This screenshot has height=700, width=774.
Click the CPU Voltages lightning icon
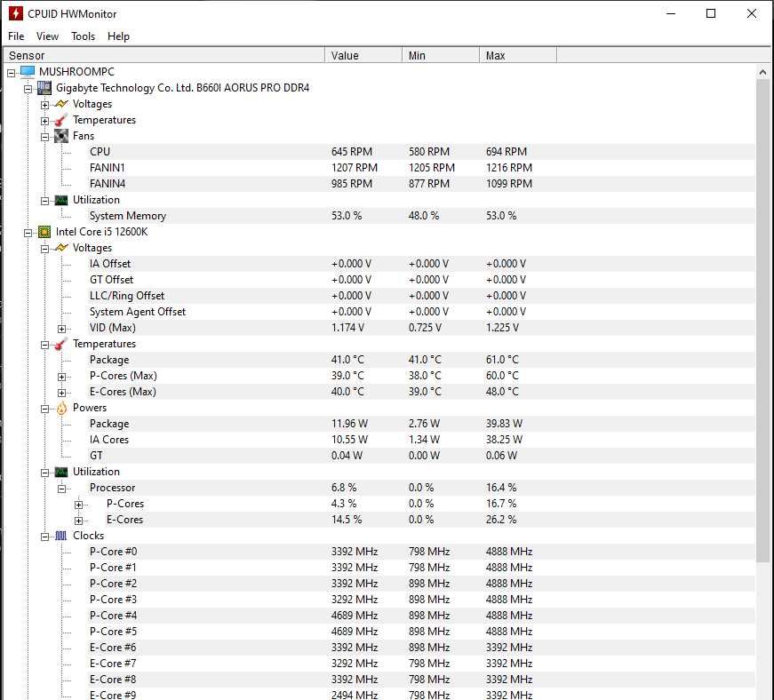(61, 248)
